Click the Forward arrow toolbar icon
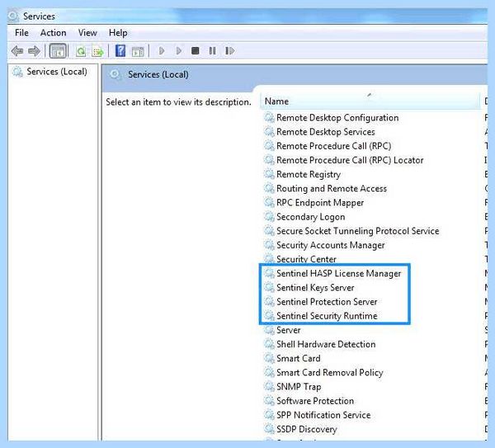Viewport: 495px width, 448px height. (x=34, y=51)
